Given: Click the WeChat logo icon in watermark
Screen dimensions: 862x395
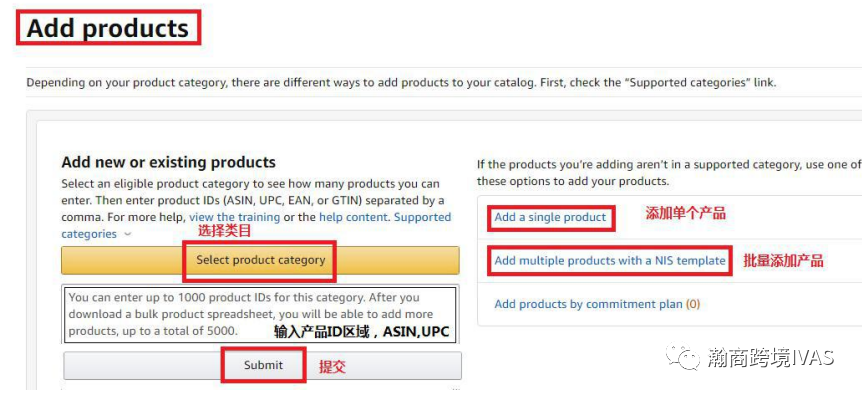Looking at the screenshot, I should tap(683, 357).
